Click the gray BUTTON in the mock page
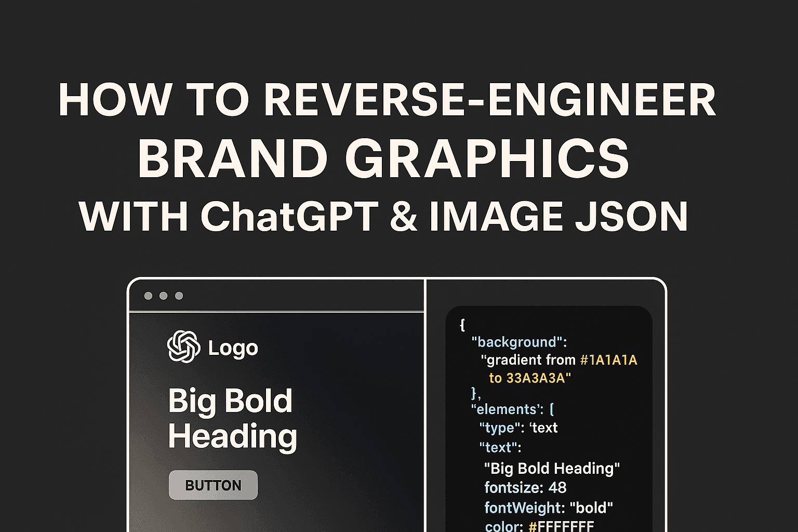 [x=213, y=485]
